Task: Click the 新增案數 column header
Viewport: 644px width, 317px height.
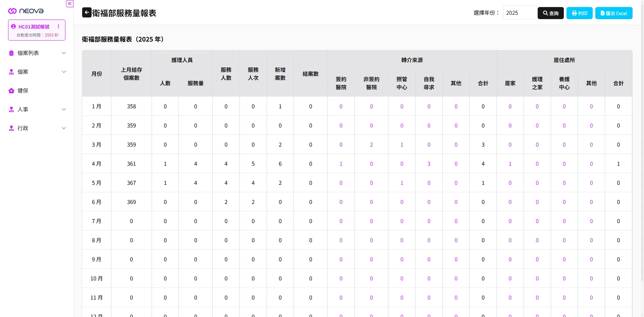Action: (x=280, y=74)
